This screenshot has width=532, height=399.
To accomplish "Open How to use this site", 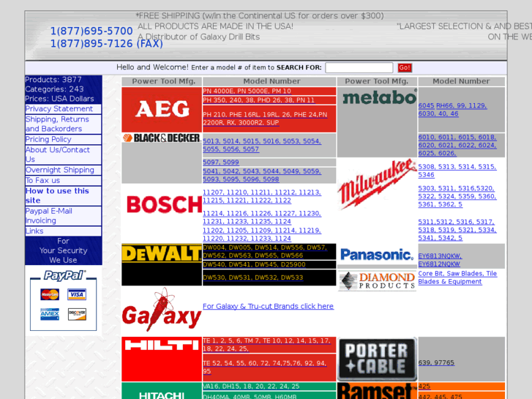I will click(57, 195).
